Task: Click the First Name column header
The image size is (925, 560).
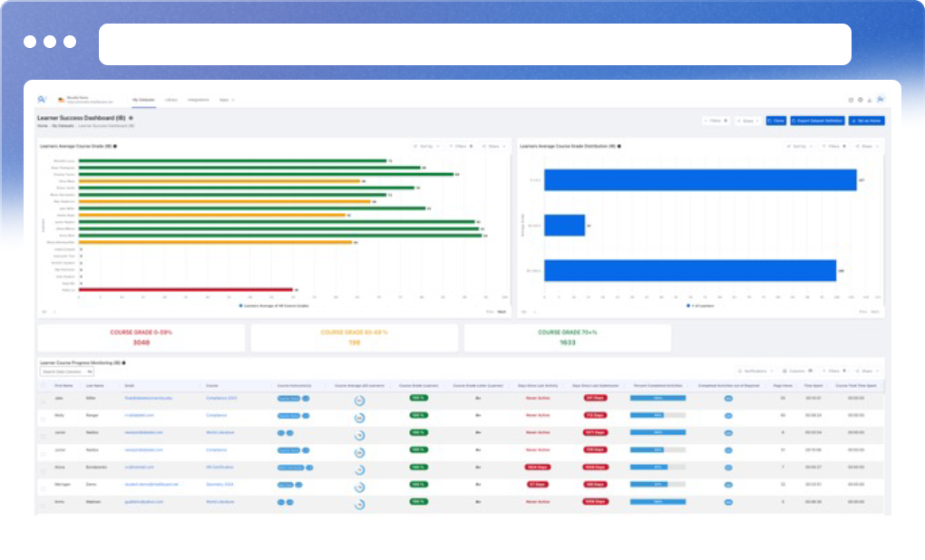Action: [x=63, y=386]
